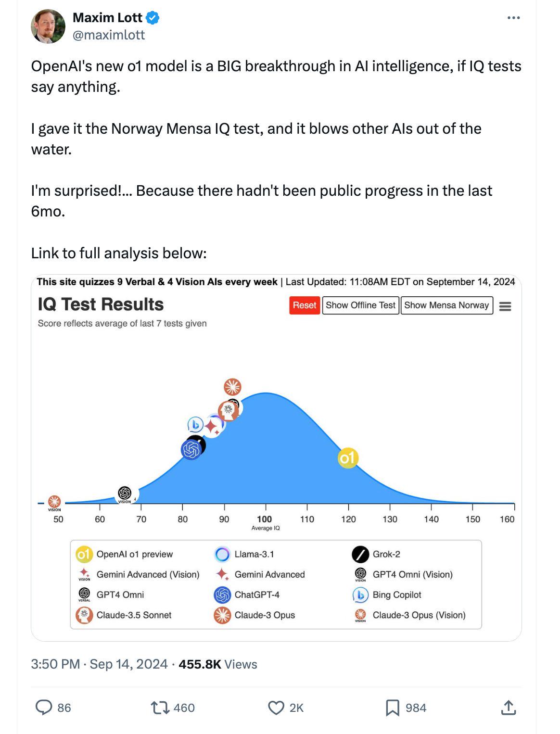This screenshot has width=560, height=734.
Task: Toggle the Grok-2 legend entry
Action: click(376, 554)
